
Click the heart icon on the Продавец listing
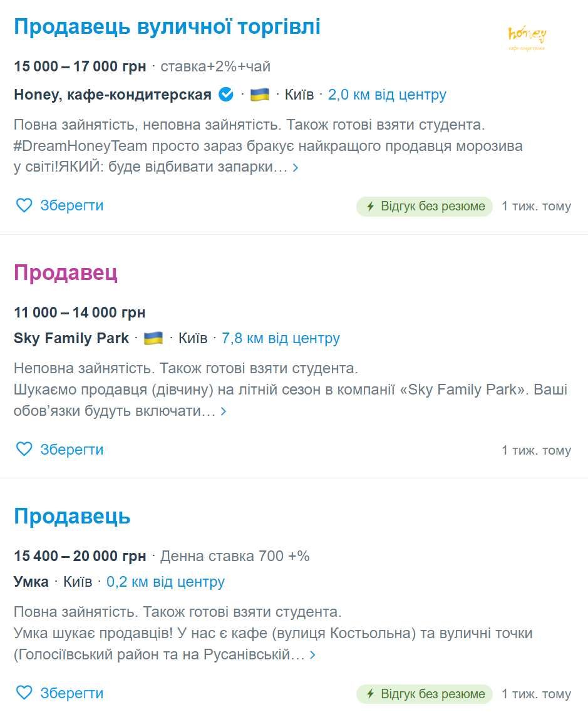click(24, 449)
